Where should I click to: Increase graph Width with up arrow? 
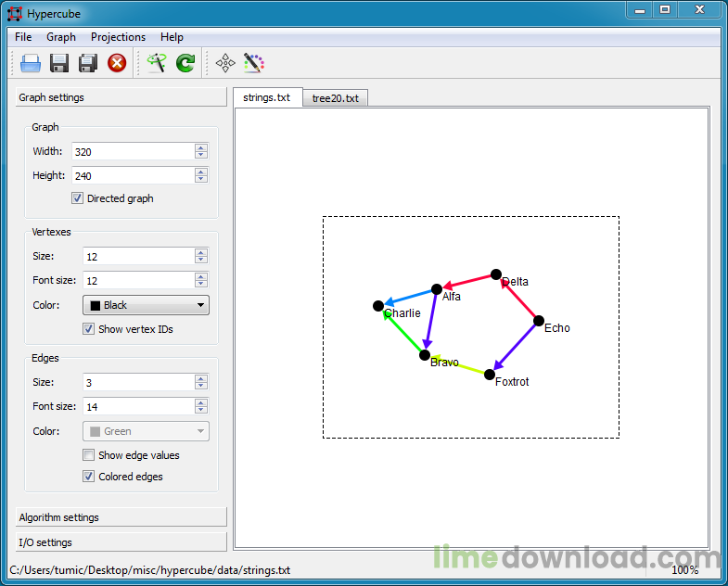tap(201, 147)
